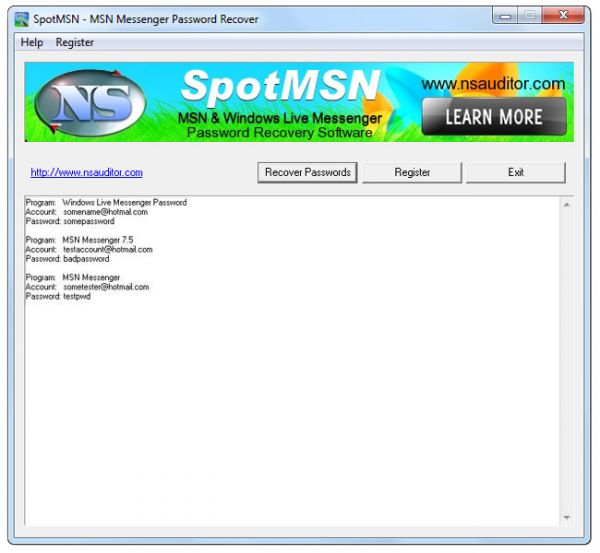Click the 'Password: somepassword' line
This screenshot has height=553, width=600.
coord(70,222)
